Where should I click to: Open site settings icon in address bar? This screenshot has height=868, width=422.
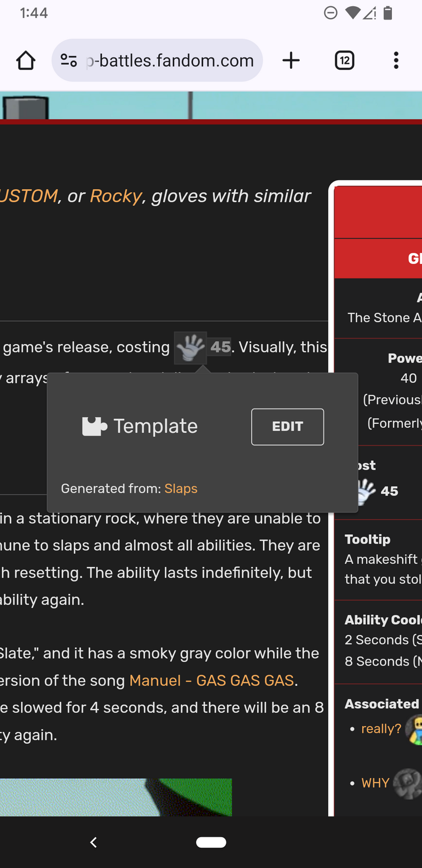coord(69,60)
